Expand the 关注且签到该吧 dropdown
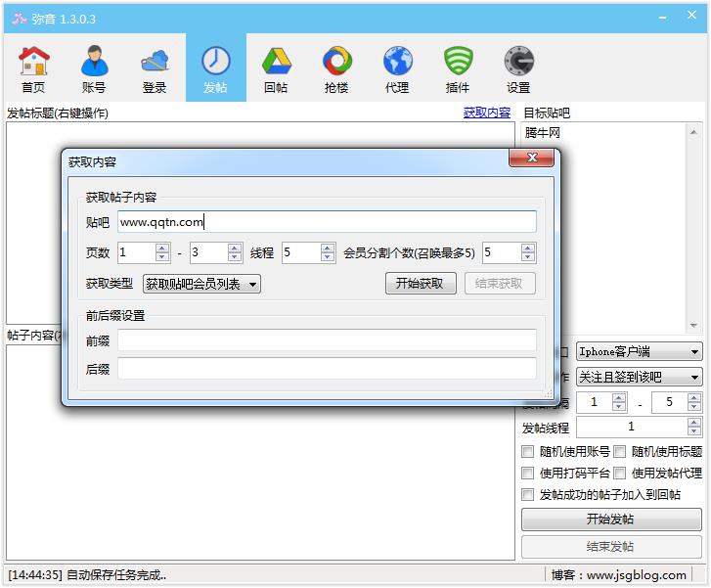 [639, 377]
